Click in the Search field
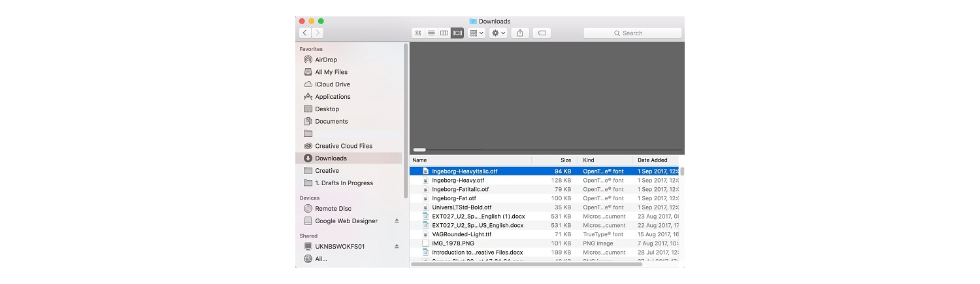This screenshot has width=980, height=284. 632,33
